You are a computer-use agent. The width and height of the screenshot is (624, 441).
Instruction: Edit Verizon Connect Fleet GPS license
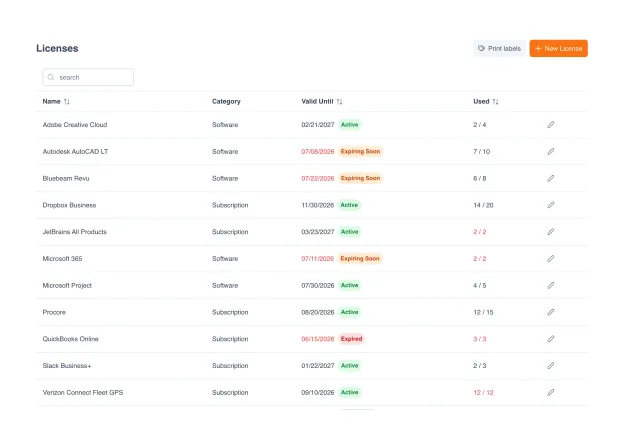[x=550, y=392]
